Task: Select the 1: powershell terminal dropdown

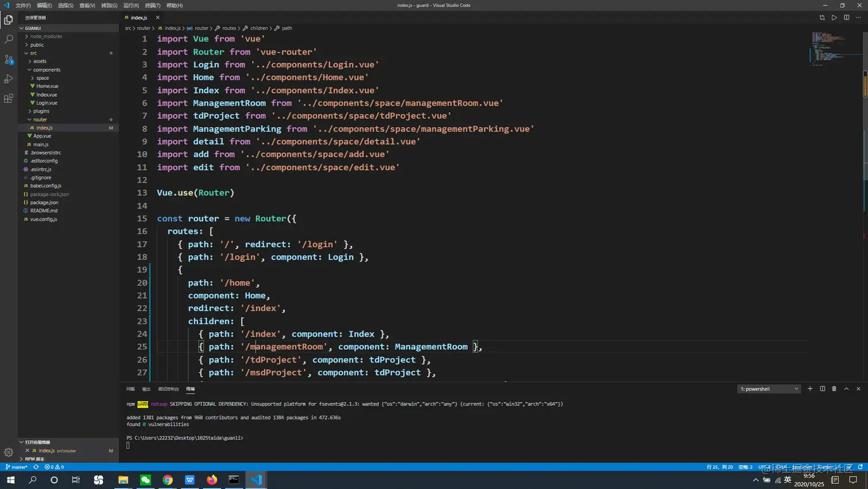Action: (x=769, y=389)
